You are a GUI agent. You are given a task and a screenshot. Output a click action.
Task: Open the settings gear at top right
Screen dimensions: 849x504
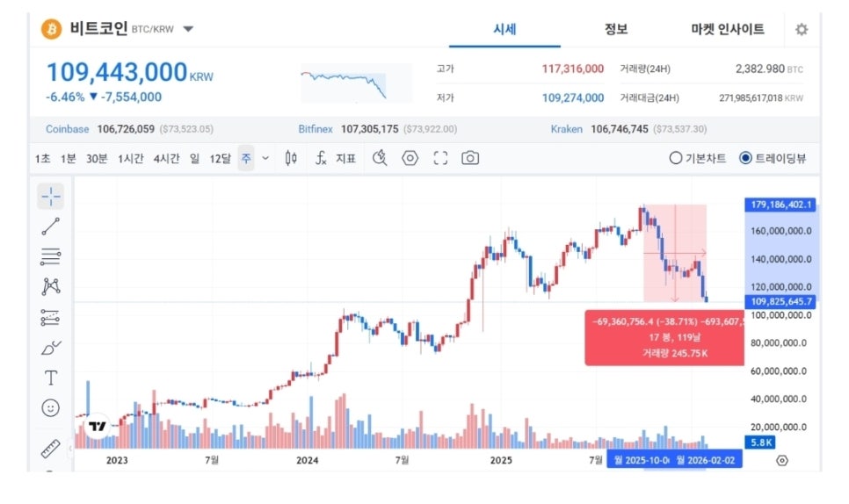pos(802,29)
